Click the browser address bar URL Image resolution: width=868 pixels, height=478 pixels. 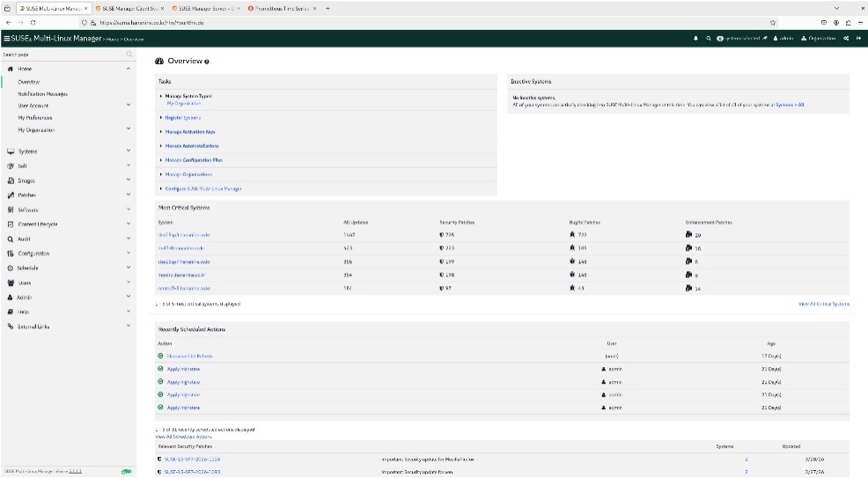pyautogui.click(x=151, y=23)
